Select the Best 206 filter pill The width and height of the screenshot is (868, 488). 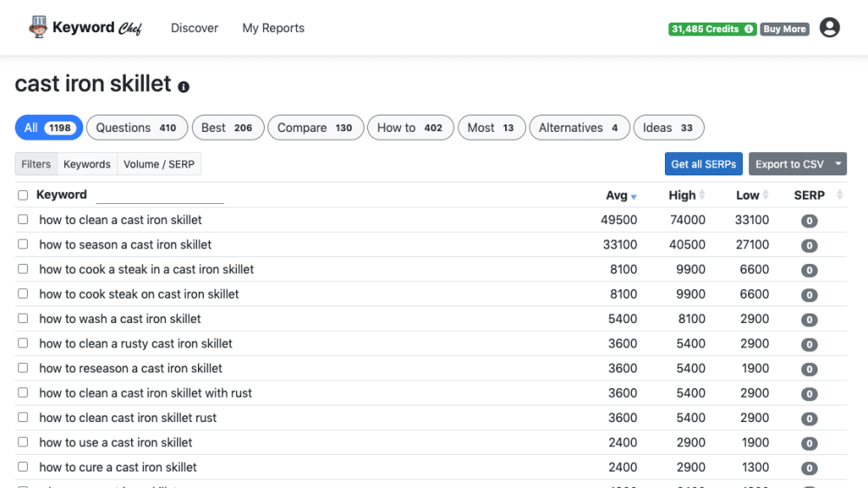click(x=227, y=128)
